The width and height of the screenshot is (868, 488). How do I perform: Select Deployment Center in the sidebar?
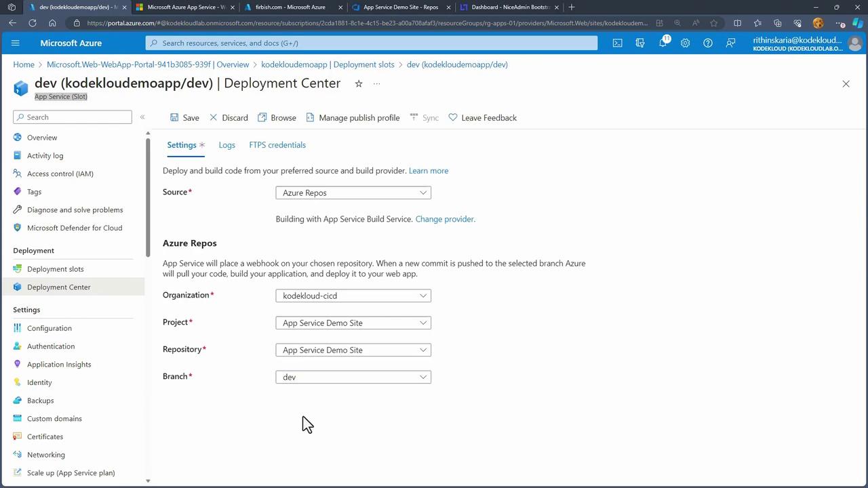tap(58, 287)
